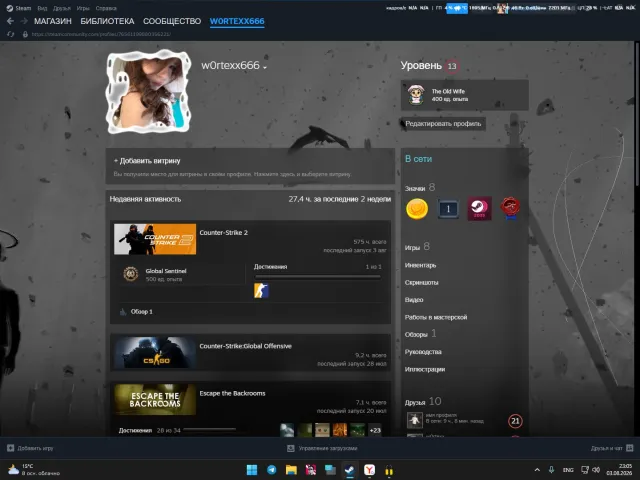Image resolution: width=640 pixels, height=480 pixels.
Task: Open the weather widget showing 15°C
Action: tap(33, 470)
